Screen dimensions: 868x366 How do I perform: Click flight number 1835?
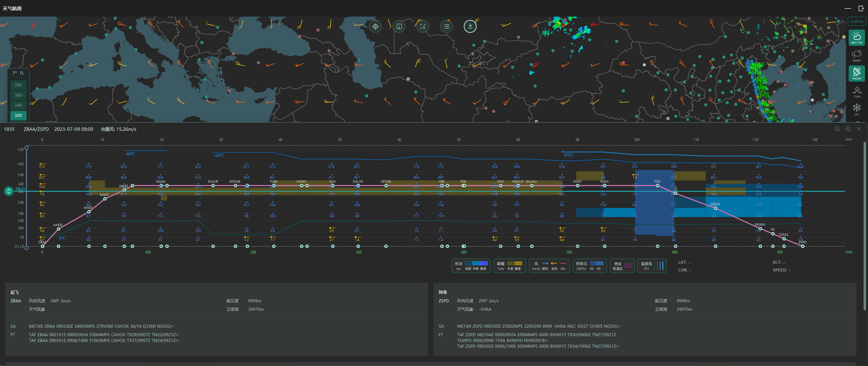tap(9, 129)
